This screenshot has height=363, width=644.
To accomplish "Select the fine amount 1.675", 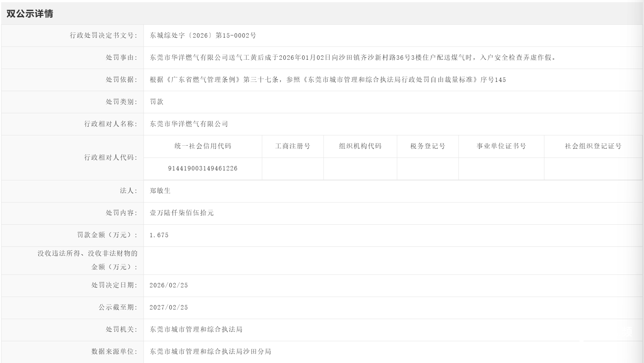I will [159, 235].
